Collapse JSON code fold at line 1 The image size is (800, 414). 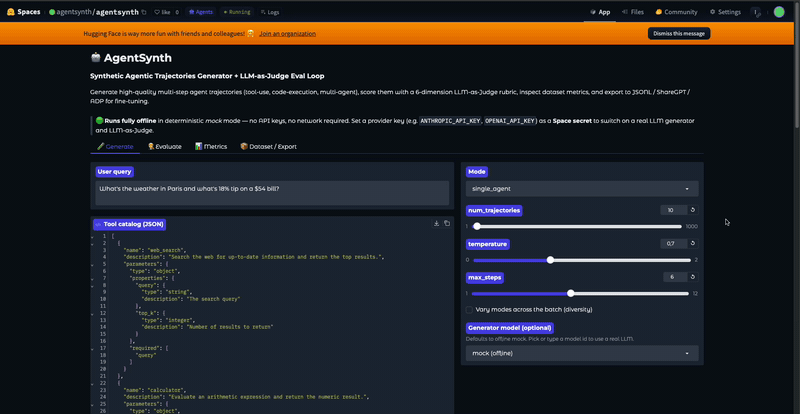coord(92,236)
